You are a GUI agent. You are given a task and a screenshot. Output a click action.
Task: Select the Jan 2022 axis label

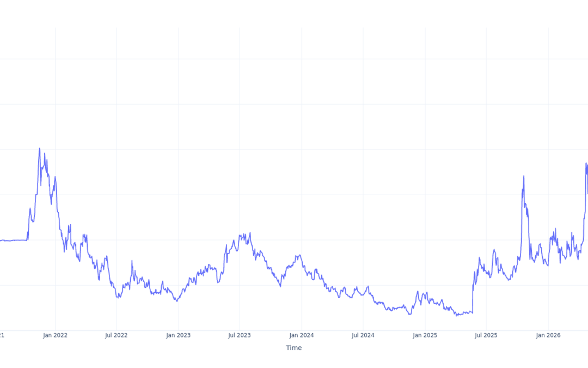[55, 335]
